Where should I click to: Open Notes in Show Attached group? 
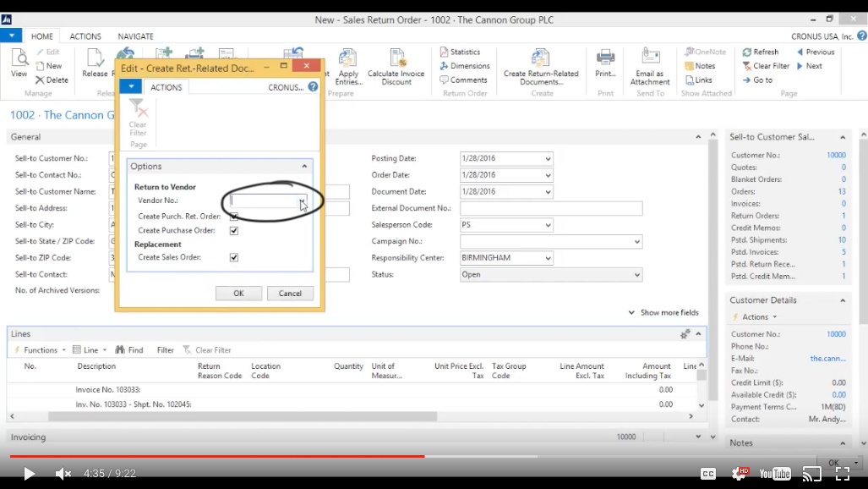(x=701, y=66)
